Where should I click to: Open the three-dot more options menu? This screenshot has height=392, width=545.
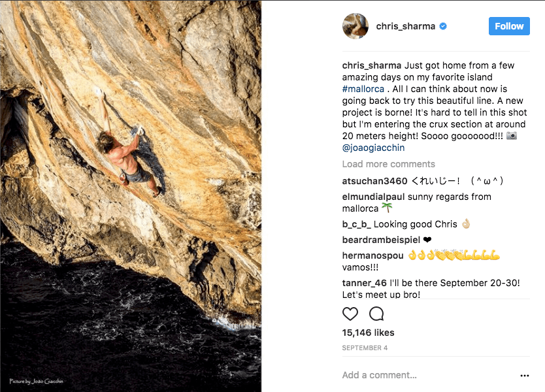[x=524, y=376]
